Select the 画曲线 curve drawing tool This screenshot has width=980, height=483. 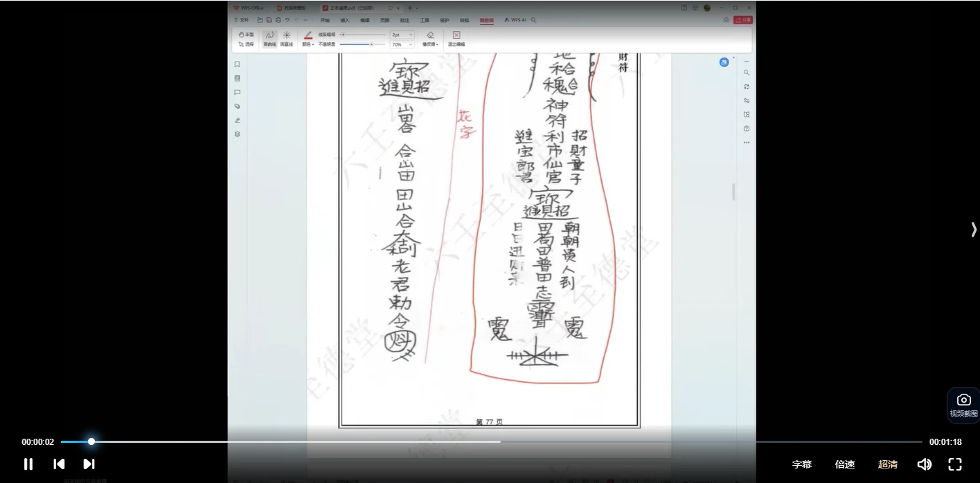pyautogui.click(x=269, y=38)
